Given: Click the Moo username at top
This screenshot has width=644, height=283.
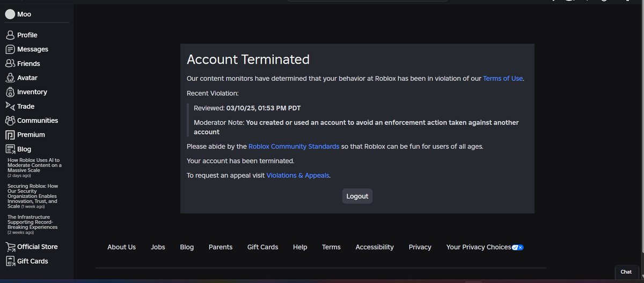Looking at the screenshot, I should click(x=24, y=14).
